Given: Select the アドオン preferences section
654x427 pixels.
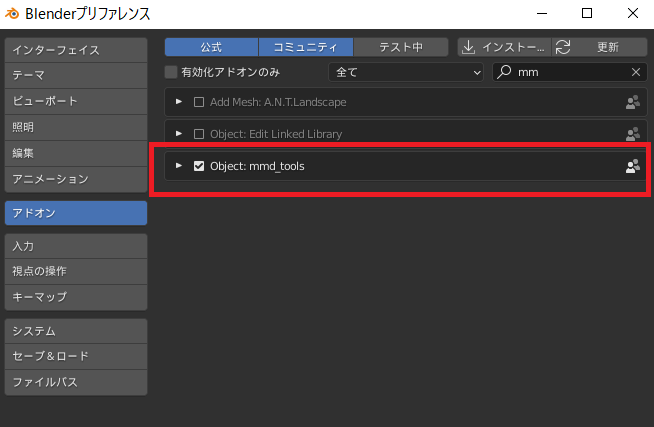Looking at the screenshot, I should (76, 213).
